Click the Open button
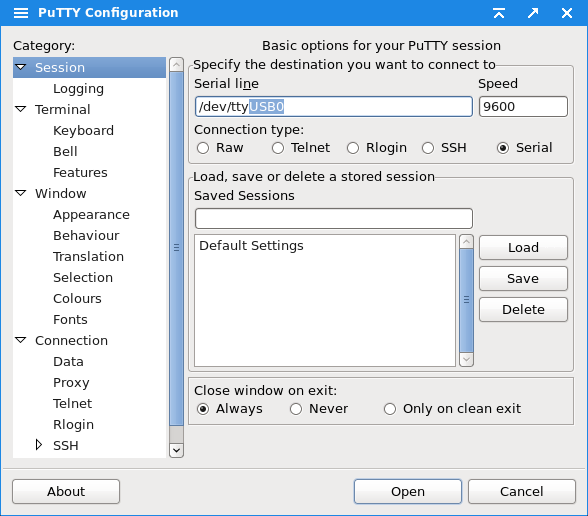 click(x=408, y=491)
